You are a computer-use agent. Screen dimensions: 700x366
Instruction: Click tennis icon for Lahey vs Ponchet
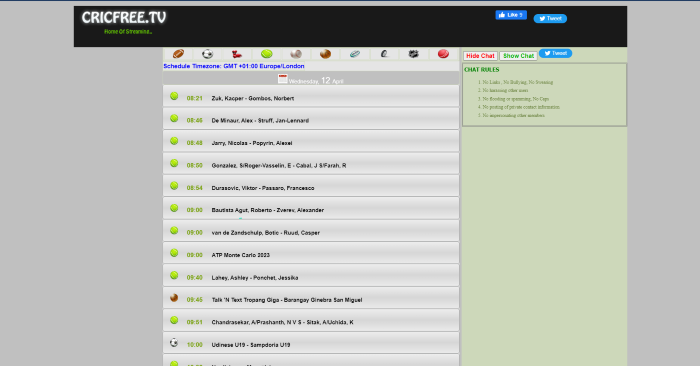[x=174, y=275]
